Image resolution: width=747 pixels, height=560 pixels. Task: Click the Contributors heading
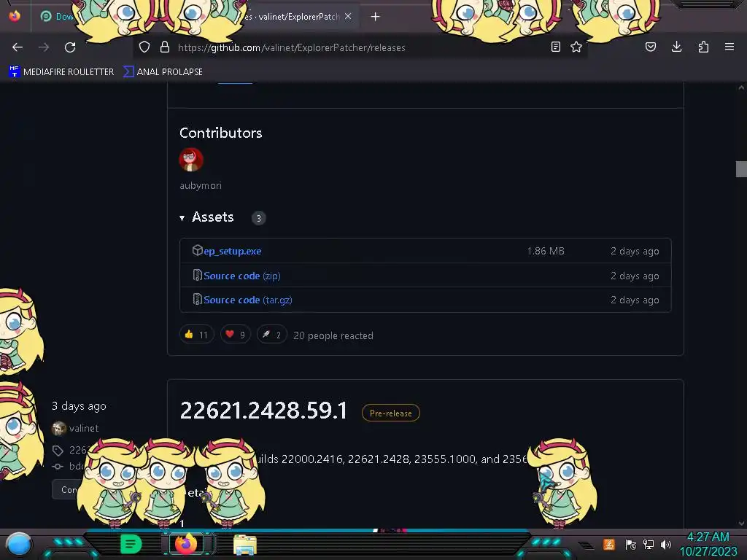click(x=220, y=133)
